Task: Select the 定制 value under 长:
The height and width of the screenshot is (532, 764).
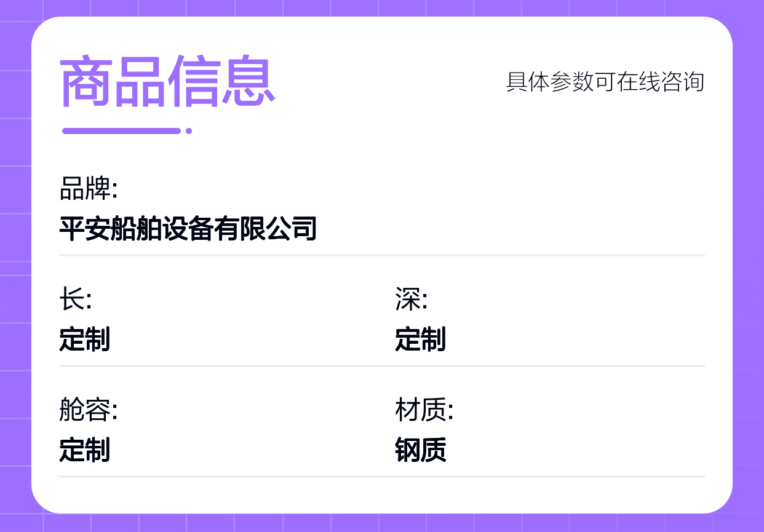Action: [85, 339]
